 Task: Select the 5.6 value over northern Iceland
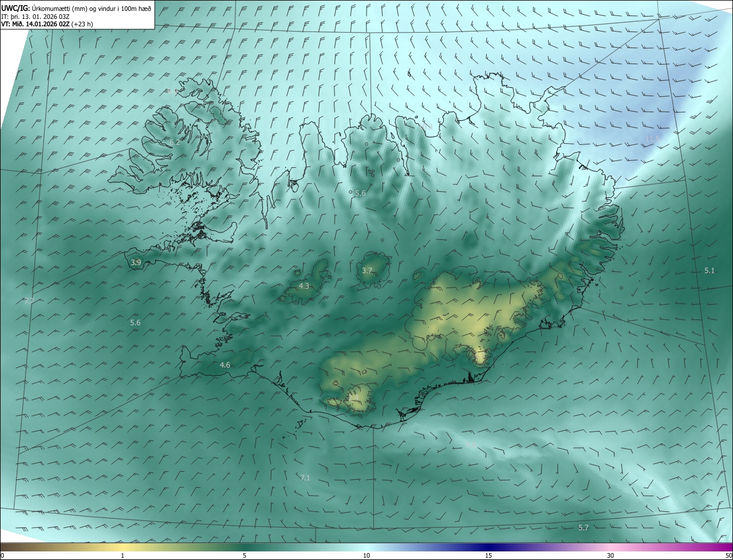360,194
